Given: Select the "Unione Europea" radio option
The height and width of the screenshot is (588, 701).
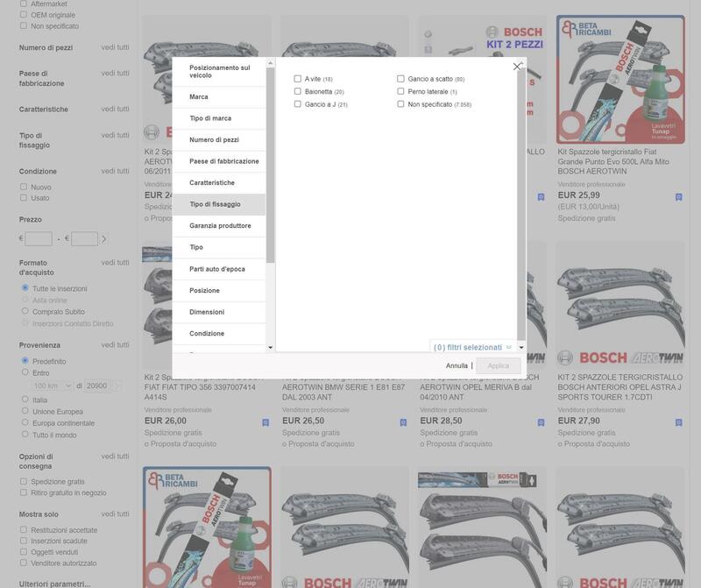Looking at the screenshot, I should click(25, 411).
